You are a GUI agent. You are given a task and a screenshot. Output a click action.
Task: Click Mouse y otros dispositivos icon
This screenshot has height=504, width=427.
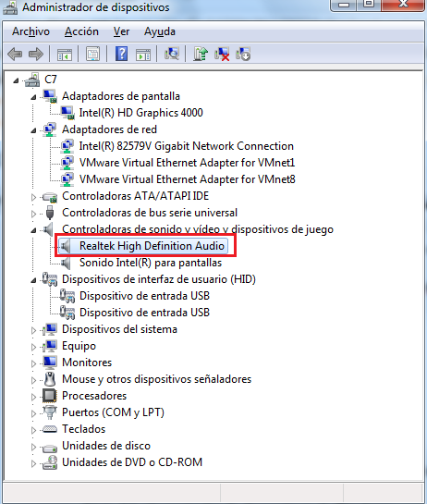pyautogui.click(x=50, y=379)
